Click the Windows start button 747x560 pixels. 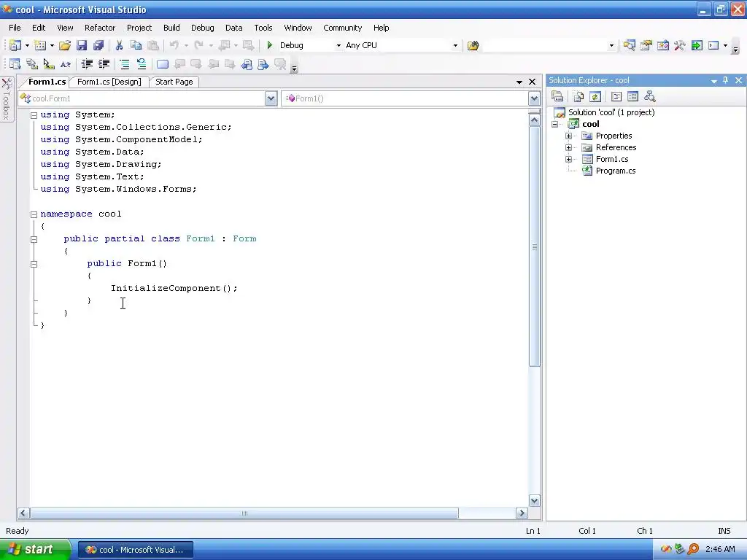pyautogui.click(x=35, y=549)
